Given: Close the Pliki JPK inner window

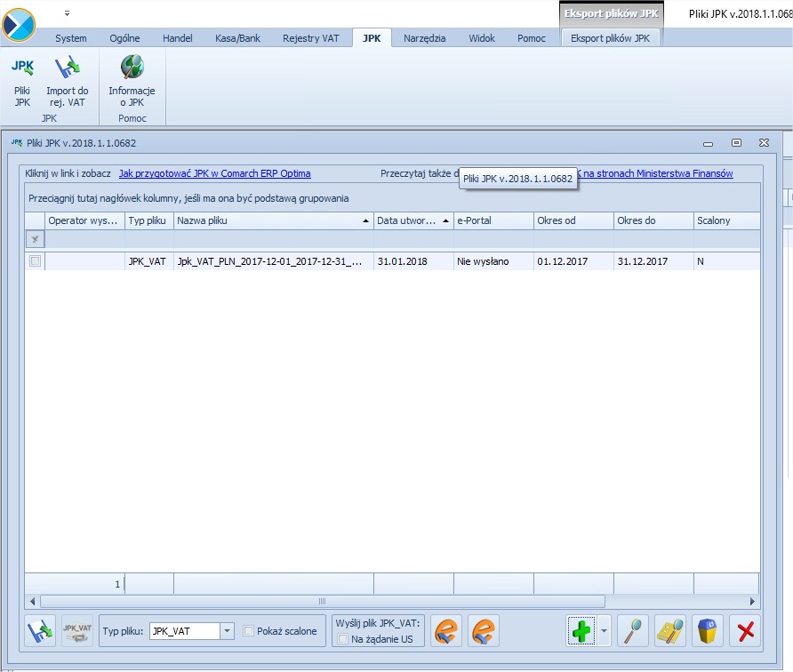Looking at the screenshot, I should coord(765,143).
